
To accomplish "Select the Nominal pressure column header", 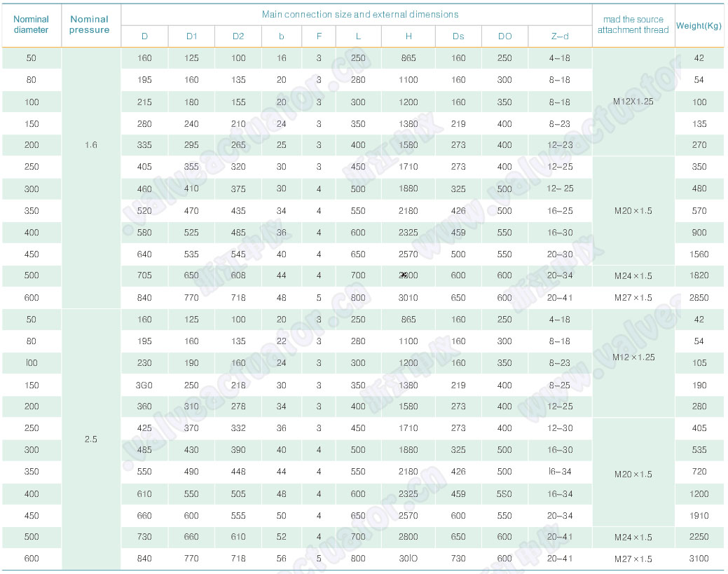I will (90, 25).
